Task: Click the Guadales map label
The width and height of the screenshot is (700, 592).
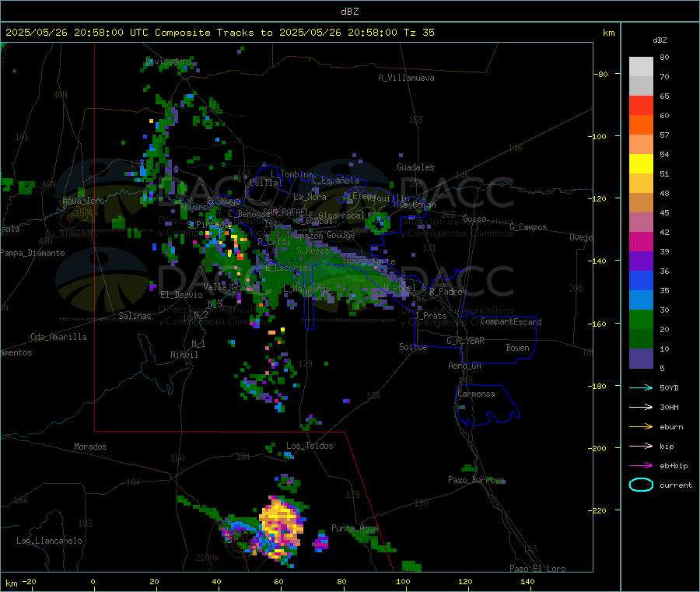Action: pos(415,167)
